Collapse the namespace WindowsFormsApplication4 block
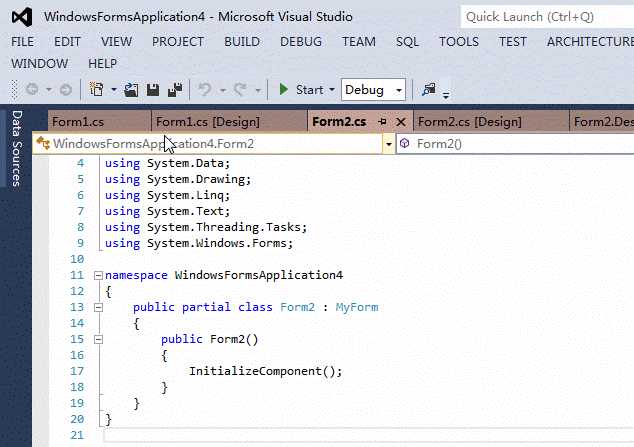 [98, 276]
